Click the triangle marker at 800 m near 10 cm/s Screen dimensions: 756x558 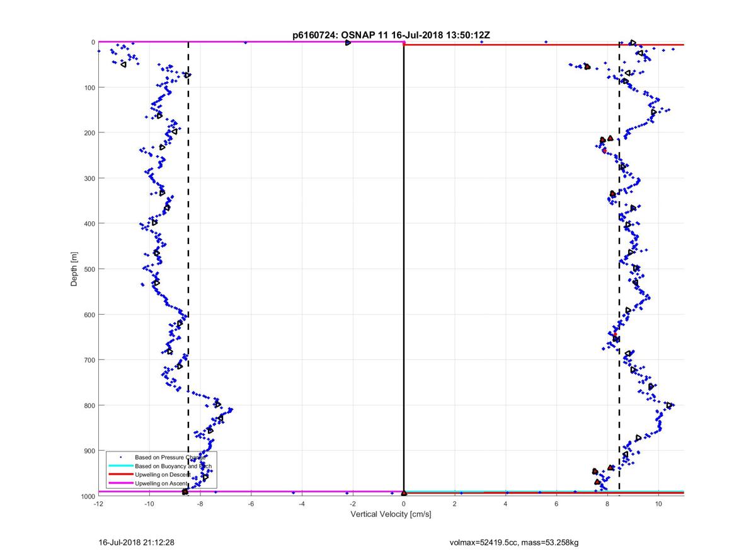click(x=669, y=405)
